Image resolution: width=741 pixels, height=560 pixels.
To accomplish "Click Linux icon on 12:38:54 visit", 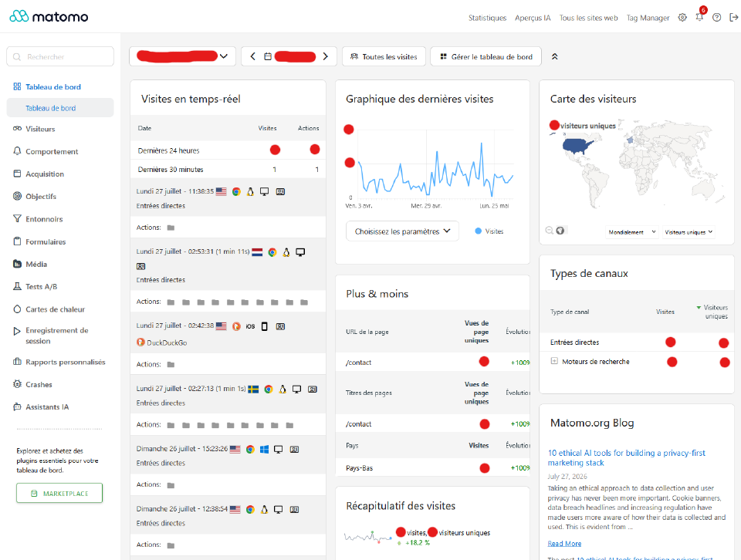I will pyautogui.click(x=264, y=510).
